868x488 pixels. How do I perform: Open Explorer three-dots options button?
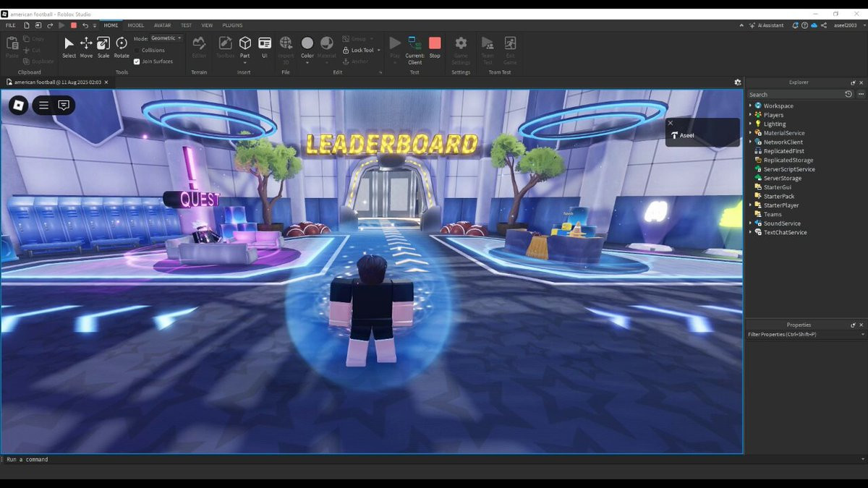(x=861, y=94)
